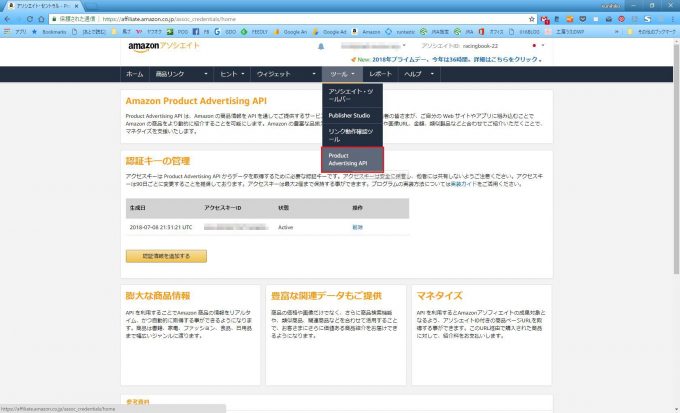Image resolution: width=680 pixels, height=413 pixels.
Task: Click the Pocket extension icon
Action: tap(583, 19)
